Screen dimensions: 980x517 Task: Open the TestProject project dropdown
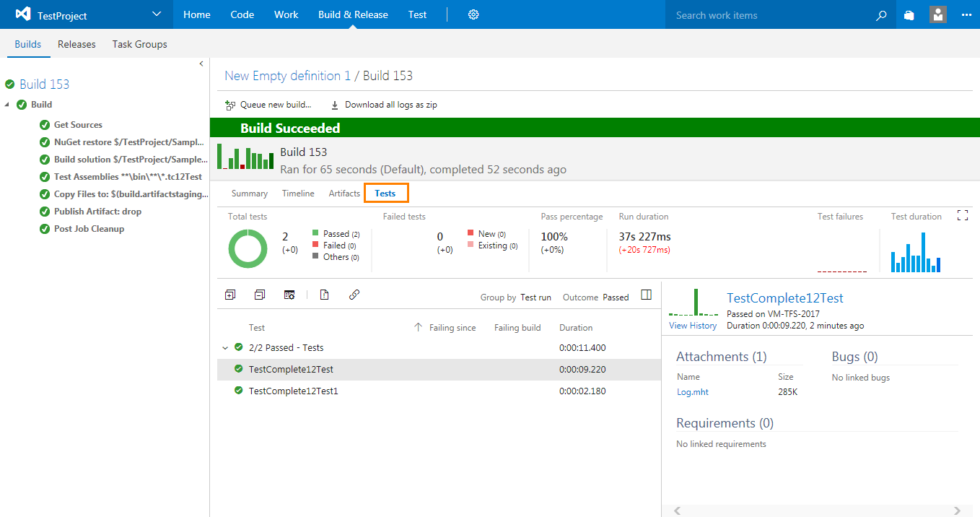coord(157,14)
